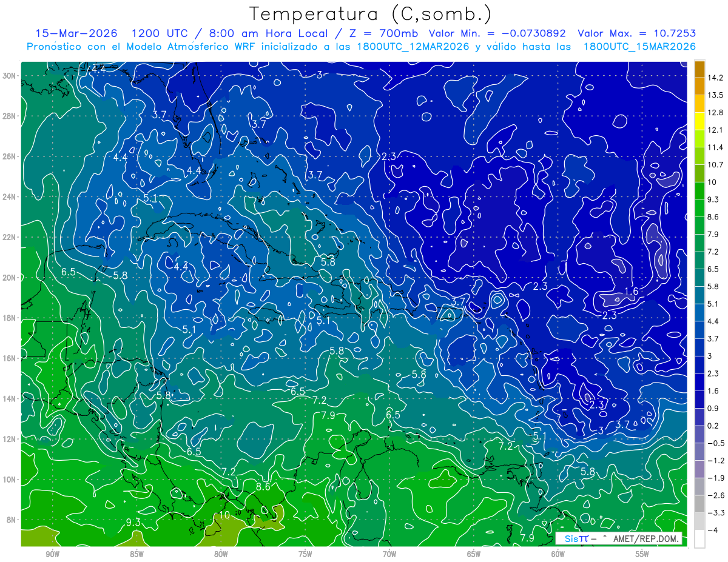
Task: Click the '8.6' contour label near Panama
Action: [x=263, y=486]
